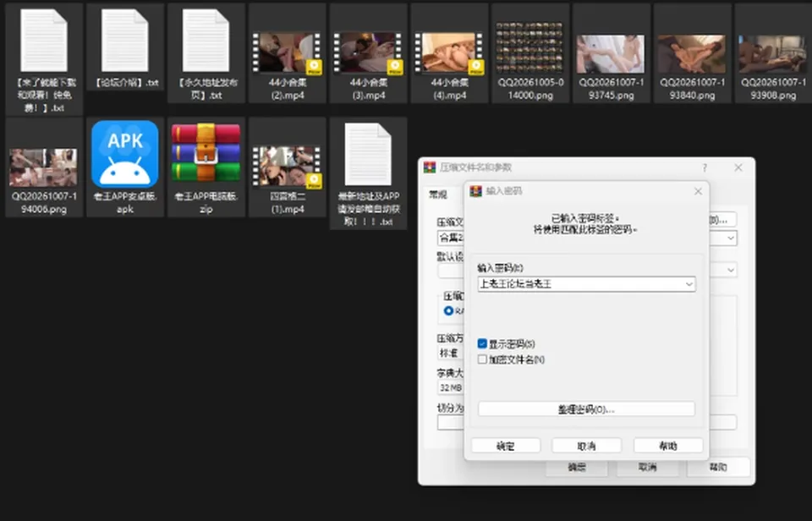Image resolution: width=812 pixels, height=521 pixels.
Task: Select the QQ20261007-194006.png image file
Action: tap(44, 167)
